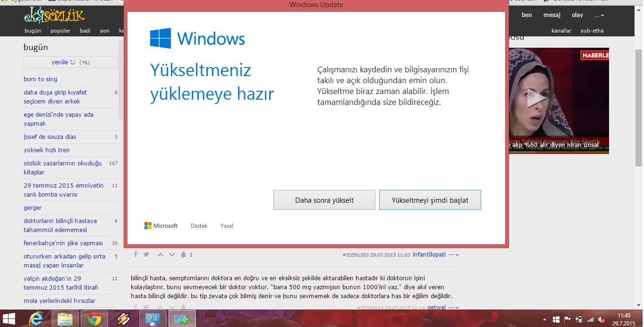Open topic "otururken arkadan gelip sırta masaj yapan insanlar"
Viewport: 644px width, 327px height.
point(65,261)
